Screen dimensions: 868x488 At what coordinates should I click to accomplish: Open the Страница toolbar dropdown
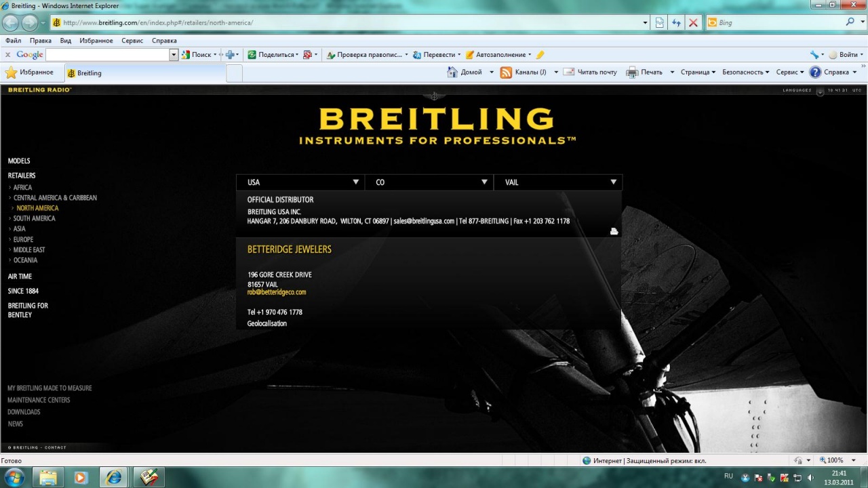tap(698, 73)
